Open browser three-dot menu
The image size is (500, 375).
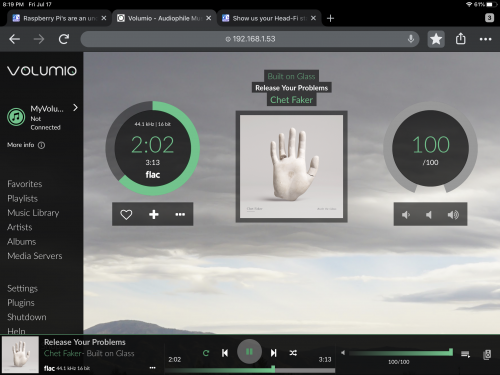click(x=485, y=39)
